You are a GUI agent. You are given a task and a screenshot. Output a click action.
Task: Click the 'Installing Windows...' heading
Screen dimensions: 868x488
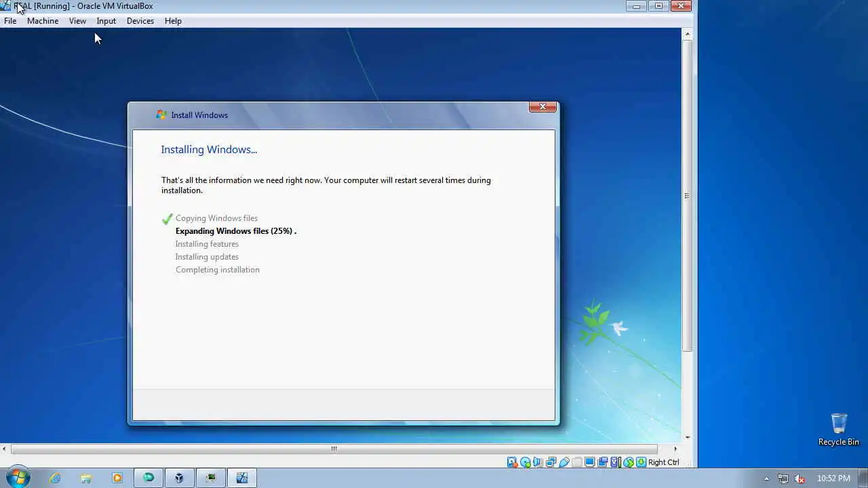(x=209, y=150)
